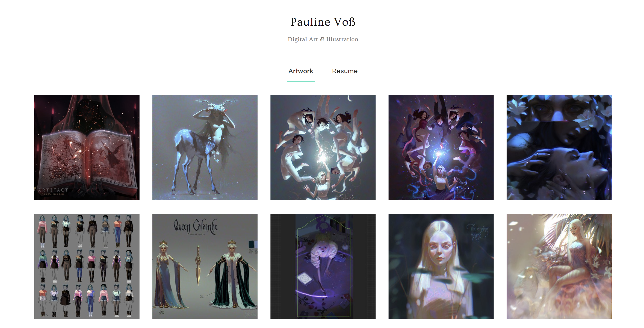Open the blue-lit faces with flowers artwork
644x328 pixels.
pyautogui.click(x=559, y=148)
